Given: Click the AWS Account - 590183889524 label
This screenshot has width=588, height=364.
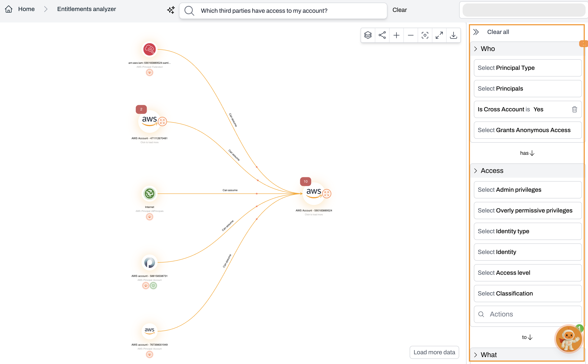Looking at the screenshot, I should tap(314, 210).
